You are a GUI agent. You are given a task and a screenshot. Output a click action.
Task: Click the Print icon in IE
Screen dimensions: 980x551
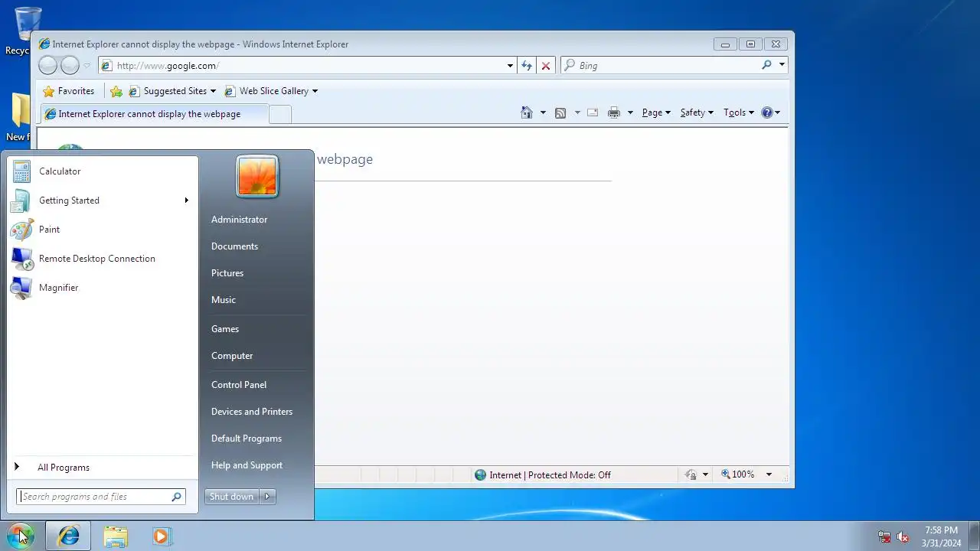(614, 112)
